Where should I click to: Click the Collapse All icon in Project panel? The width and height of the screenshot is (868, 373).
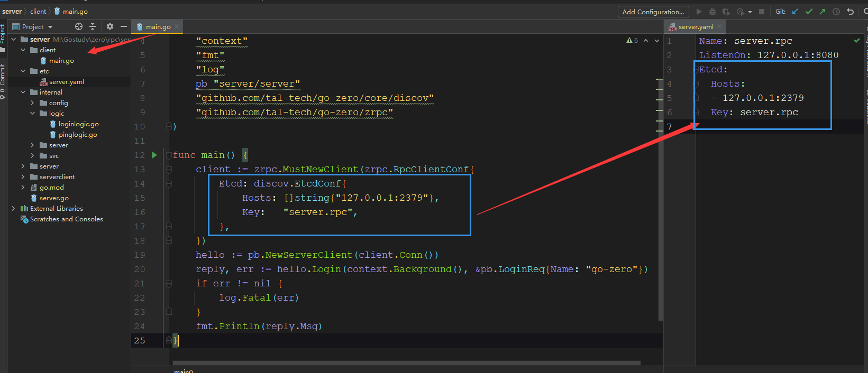tap(93, 26)
